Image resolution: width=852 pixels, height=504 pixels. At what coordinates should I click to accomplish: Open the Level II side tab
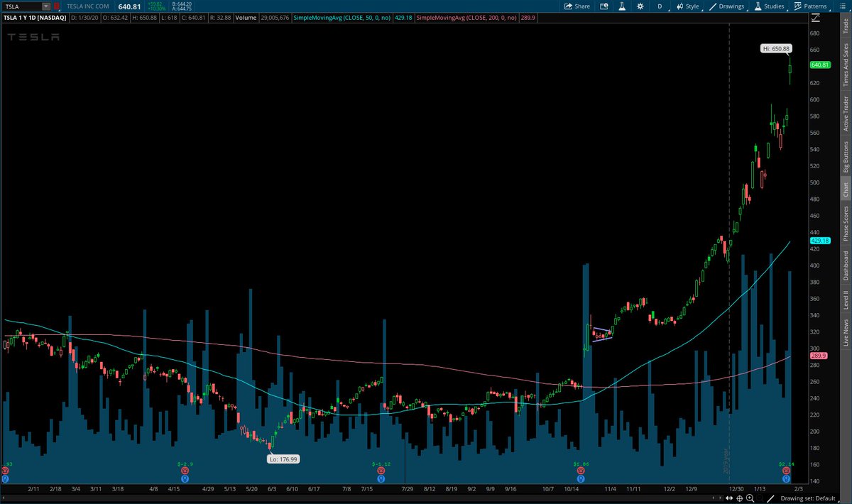point(845,299)
